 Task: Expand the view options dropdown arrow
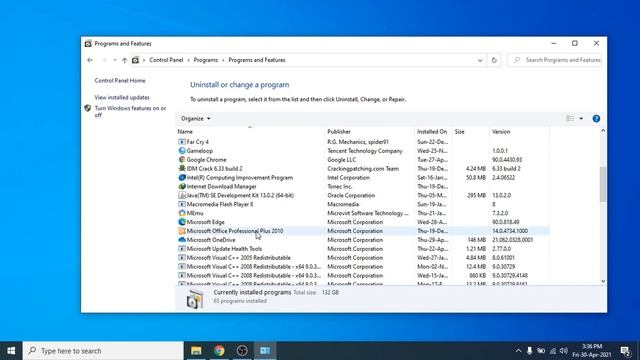581,119
